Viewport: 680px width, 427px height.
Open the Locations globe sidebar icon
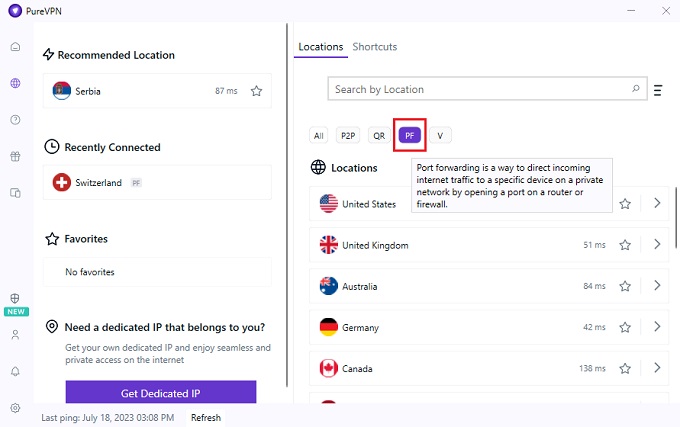[15, 83]
